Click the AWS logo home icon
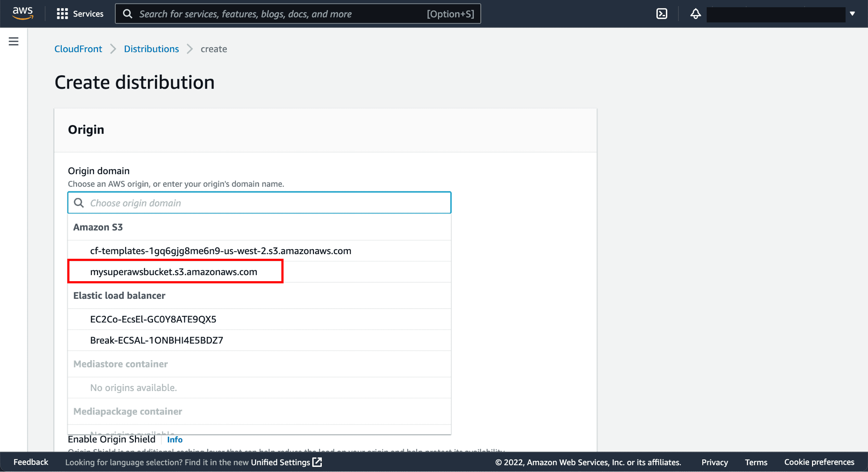868x472 pixels. 22,13
